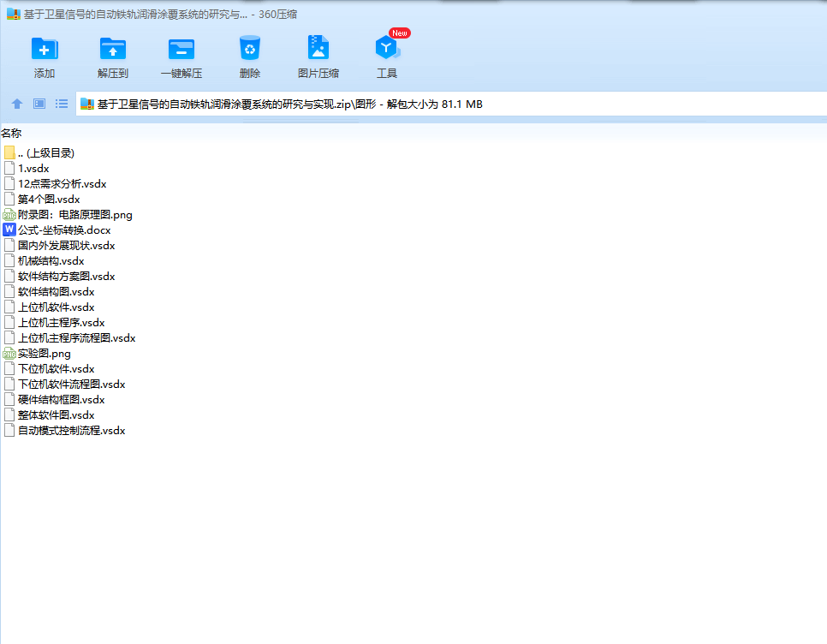Select file 自动模式控制流程.vsdx

72,431
